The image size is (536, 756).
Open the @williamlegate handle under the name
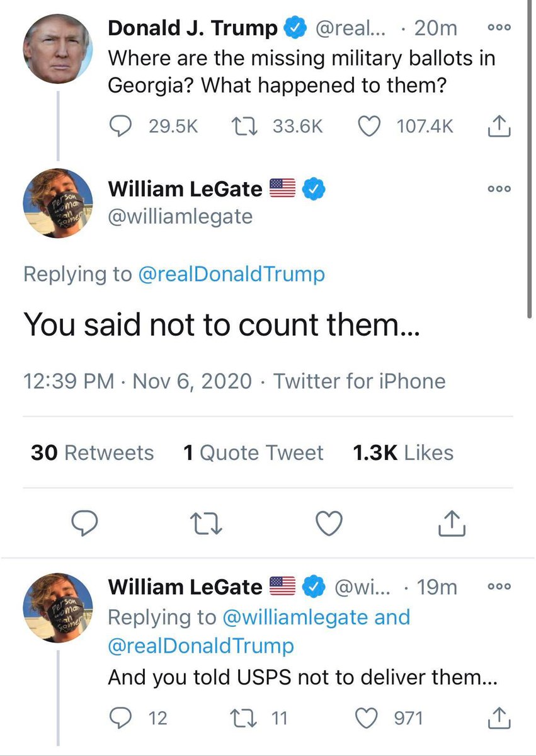point(180,216)
